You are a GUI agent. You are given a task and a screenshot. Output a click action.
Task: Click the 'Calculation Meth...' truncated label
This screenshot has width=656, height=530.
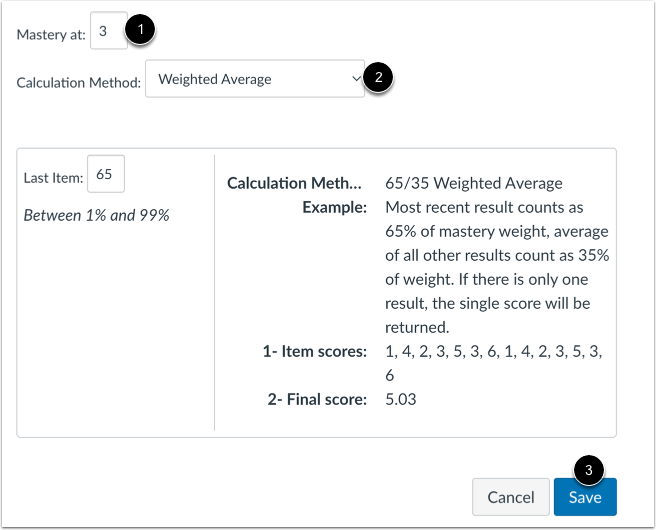pos(295,183)
